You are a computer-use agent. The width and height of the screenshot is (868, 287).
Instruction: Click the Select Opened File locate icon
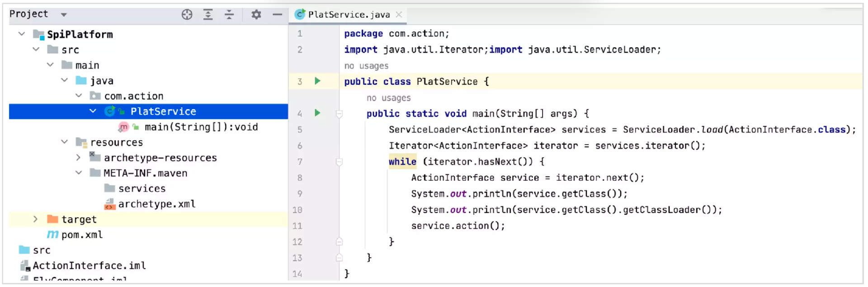click(x=187, y=14)
